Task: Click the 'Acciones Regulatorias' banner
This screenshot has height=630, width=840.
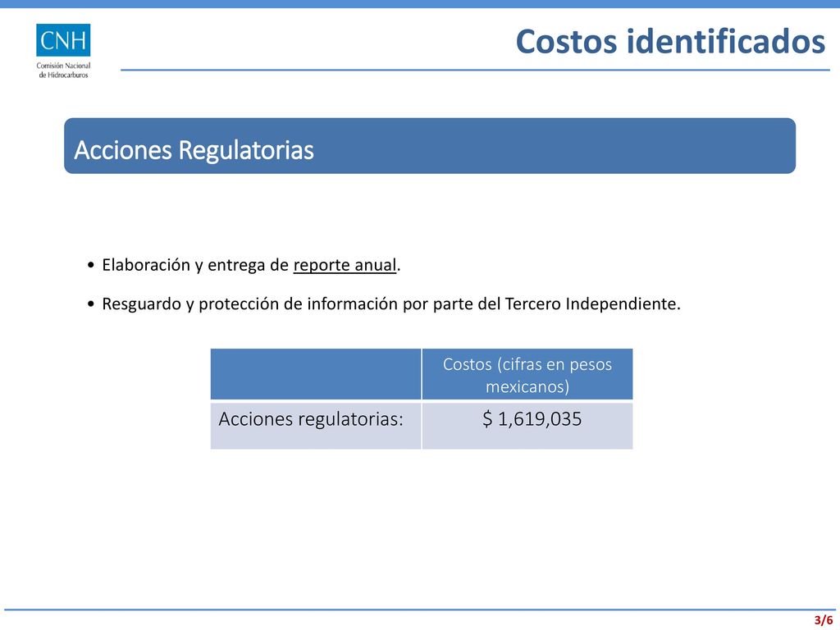Action: [430, 146]
